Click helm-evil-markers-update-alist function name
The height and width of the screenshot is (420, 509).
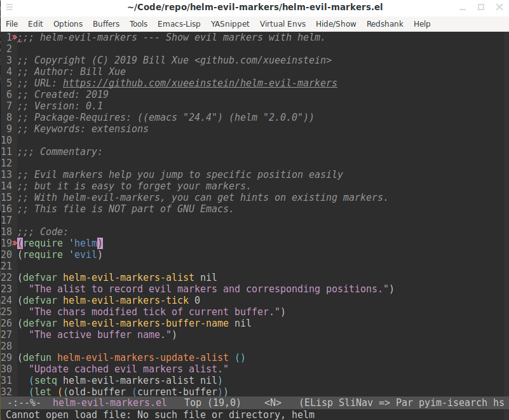(x=143, y=357)
